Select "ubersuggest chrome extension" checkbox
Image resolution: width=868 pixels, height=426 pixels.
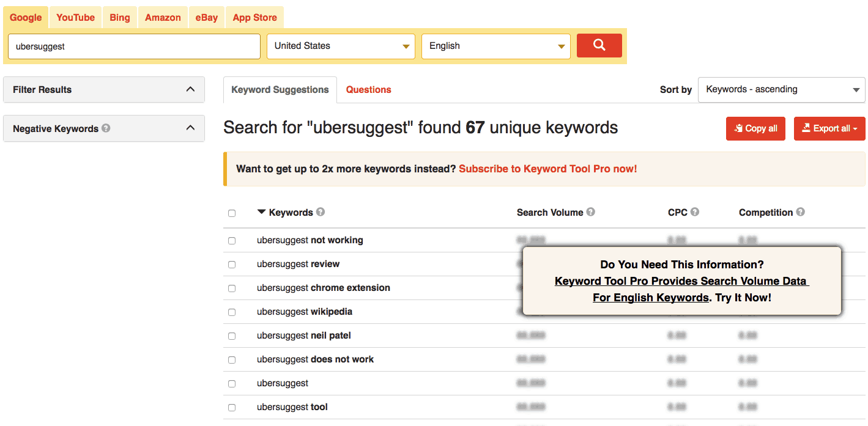232,288
